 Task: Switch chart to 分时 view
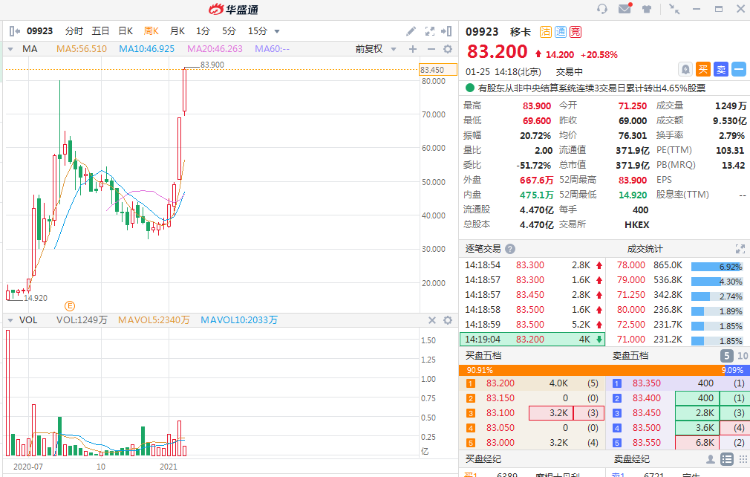tap(74, 31)
